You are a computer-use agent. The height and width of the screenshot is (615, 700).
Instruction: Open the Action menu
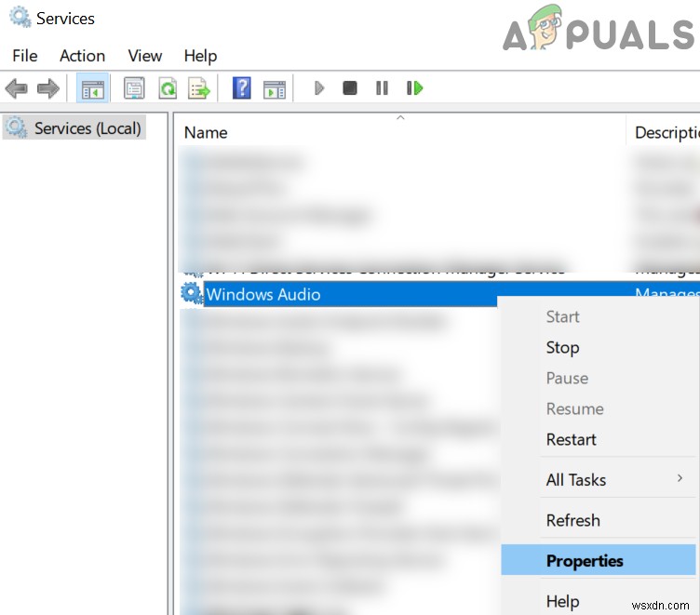(82, 56)
